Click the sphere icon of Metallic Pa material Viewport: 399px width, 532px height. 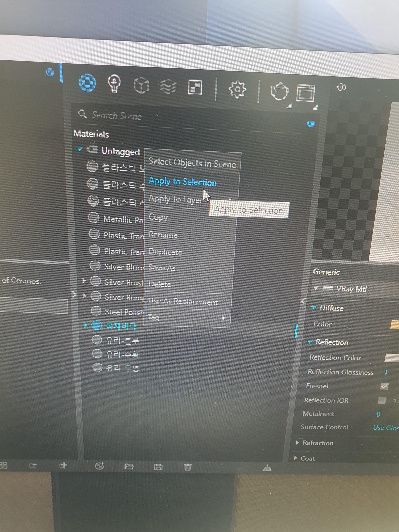click(94, 218)
